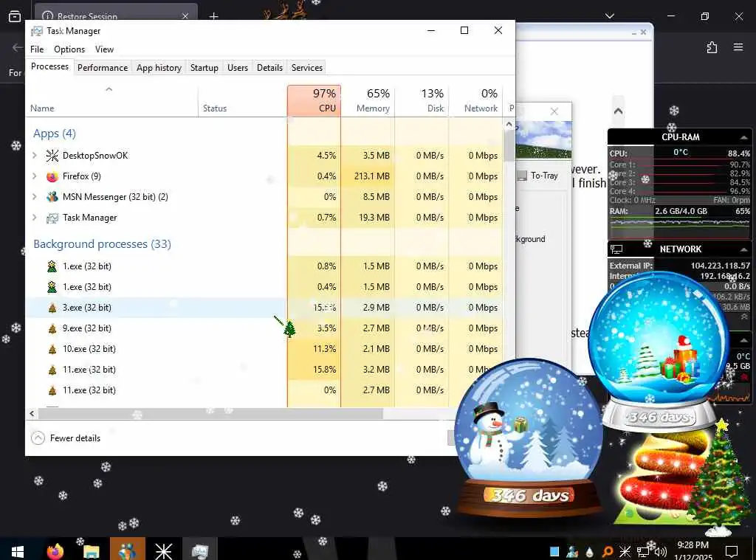
Task: Switch to the Details tab
Action: click(x=269, y=68)
